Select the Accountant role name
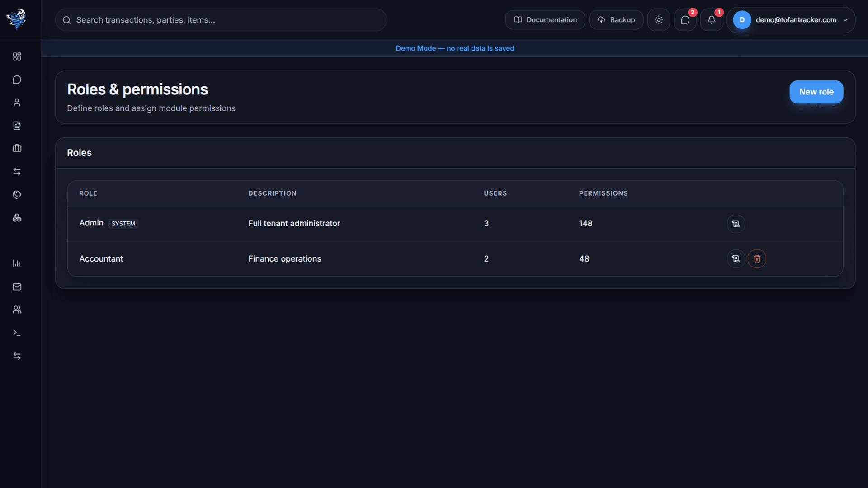Viewport: 868px width, 488px height. pos(101,259)
